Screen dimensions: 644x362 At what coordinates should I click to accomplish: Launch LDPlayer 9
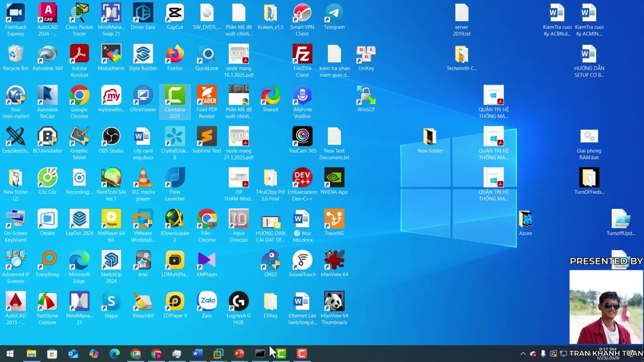(x=175, y=305)
